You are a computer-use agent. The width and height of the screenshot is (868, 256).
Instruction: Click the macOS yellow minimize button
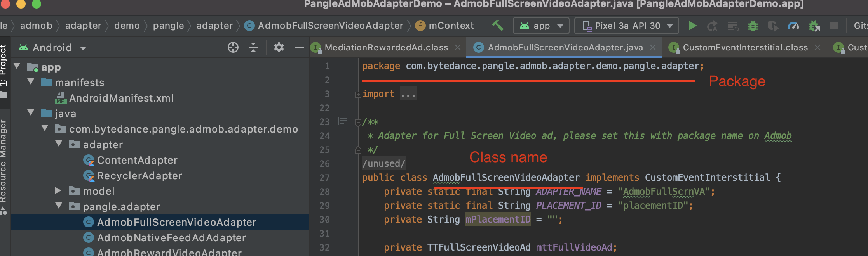tap(21, 4)
